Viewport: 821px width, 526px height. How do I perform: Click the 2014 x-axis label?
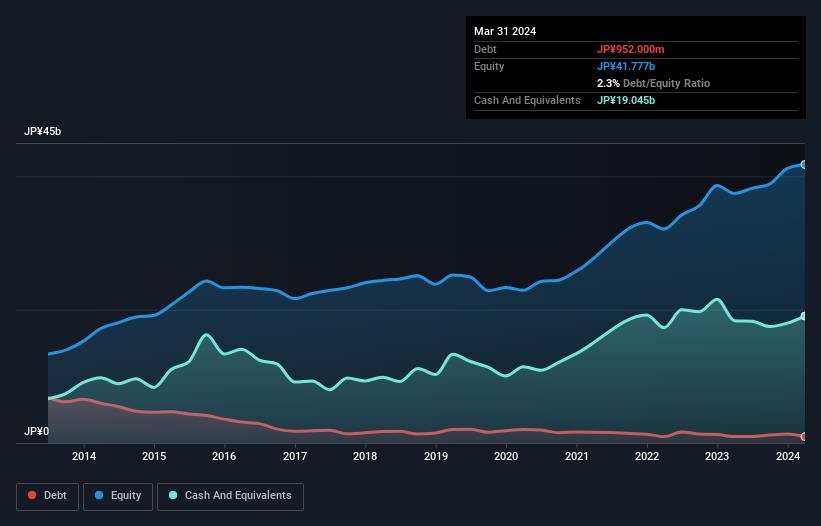click(84, 456)
